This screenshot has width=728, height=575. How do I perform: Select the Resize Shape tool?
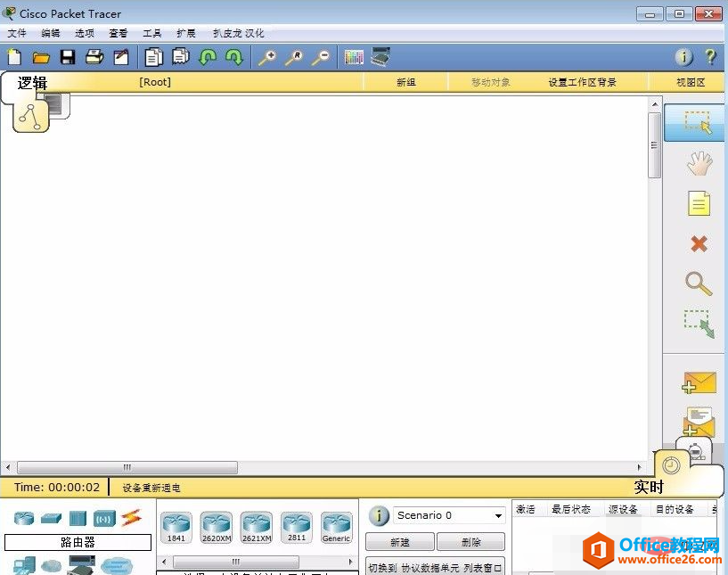(x=699, y=324)
